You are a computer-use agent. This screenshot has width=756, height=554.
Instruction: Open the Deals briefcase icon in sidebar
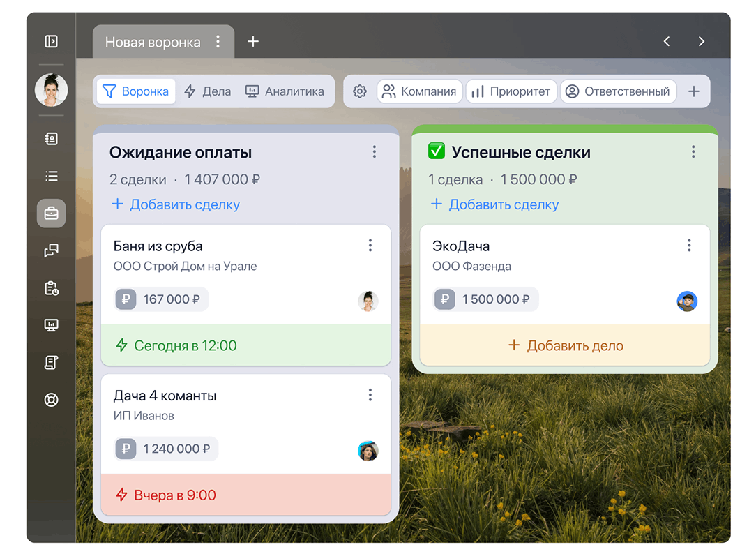pyautogui.click(x=51, y=214)
